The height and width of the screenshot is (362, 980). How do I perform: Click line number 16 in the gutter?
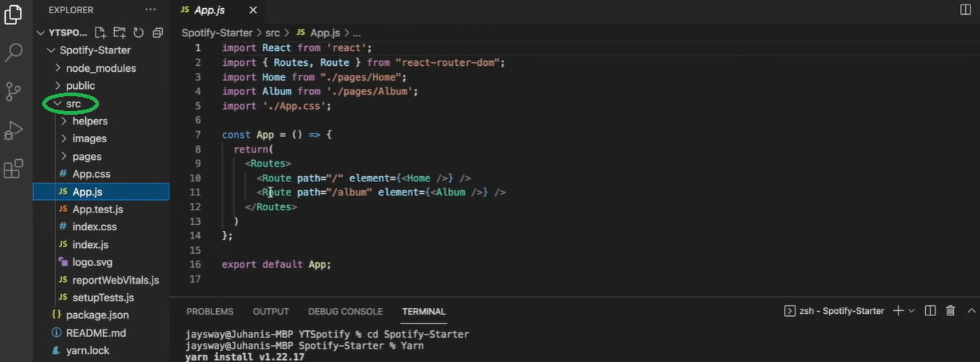(195, 264)
